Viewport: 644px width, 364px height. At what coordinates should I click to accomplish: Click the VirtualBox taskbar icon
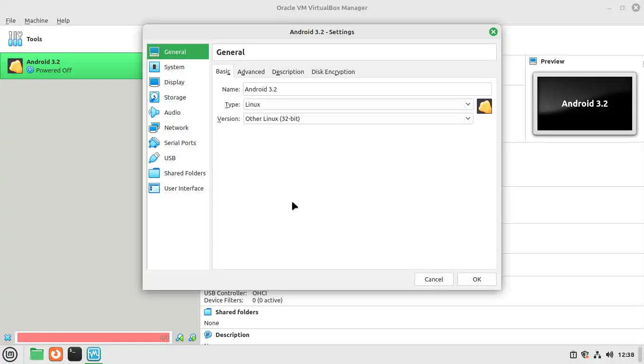tap(94, 354)
